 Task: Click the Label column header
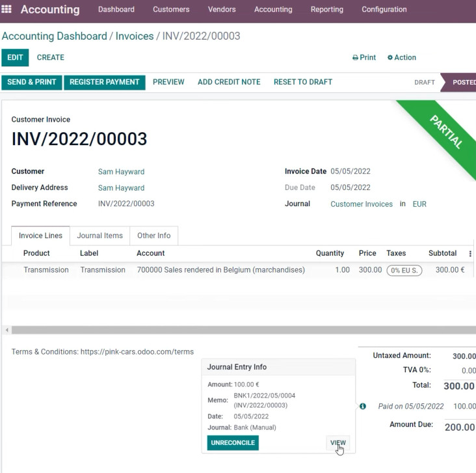click(x=89, y=253)
